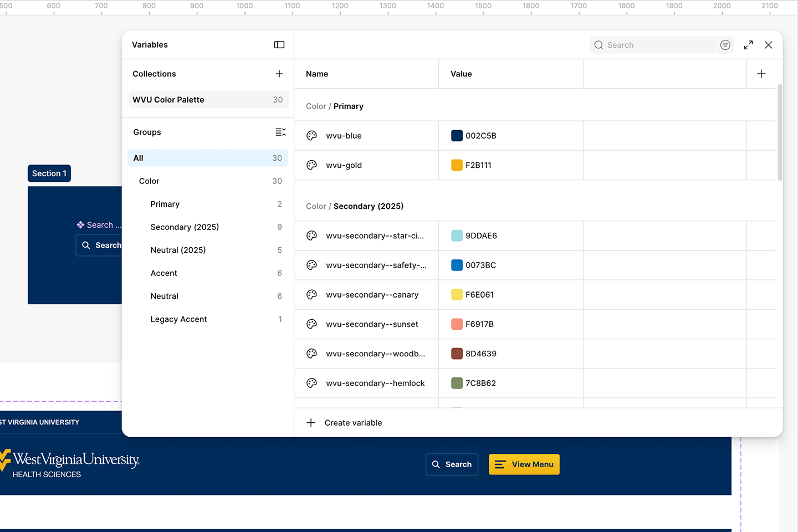Image resolution: width=798 pixels, height=532 pixels.
Task: Click the palette icon beside wvu-secondary--safety-...
Action: [x=312, y=265]
